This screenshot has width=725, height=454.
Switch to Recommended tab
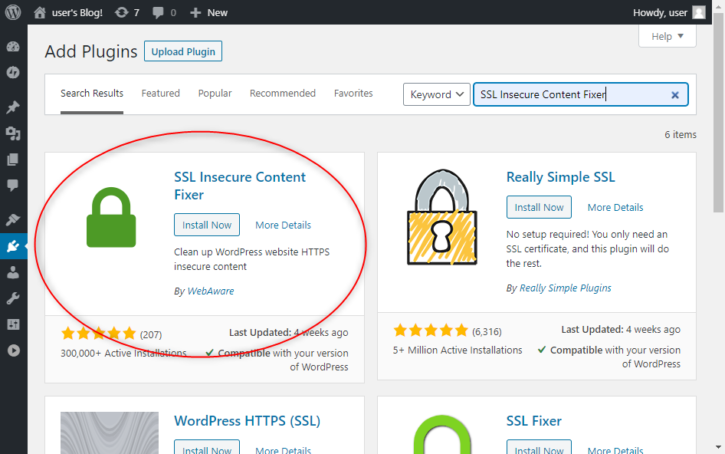(283, 93)
